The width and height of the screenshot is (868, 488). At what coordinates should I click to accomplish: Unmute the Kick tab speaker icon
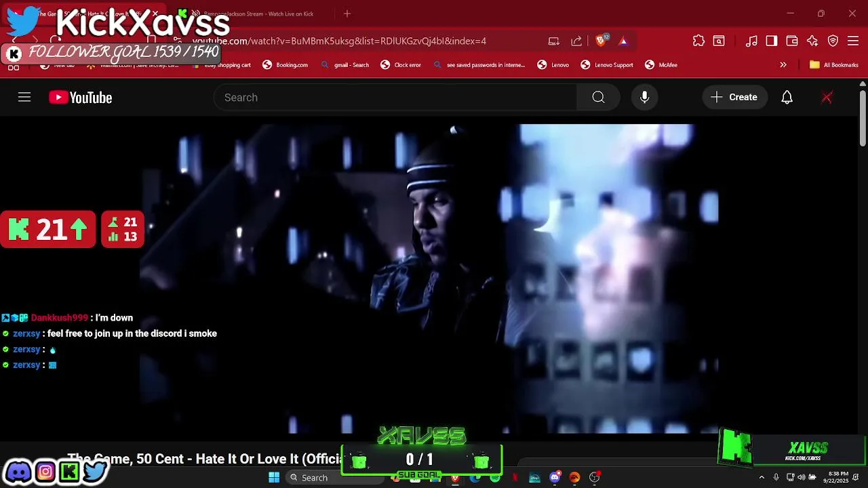195,14
